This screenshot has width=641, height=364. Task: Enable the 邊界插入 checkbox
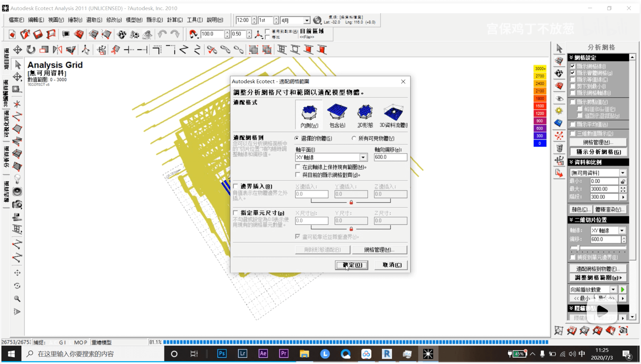tap(236, 186)
